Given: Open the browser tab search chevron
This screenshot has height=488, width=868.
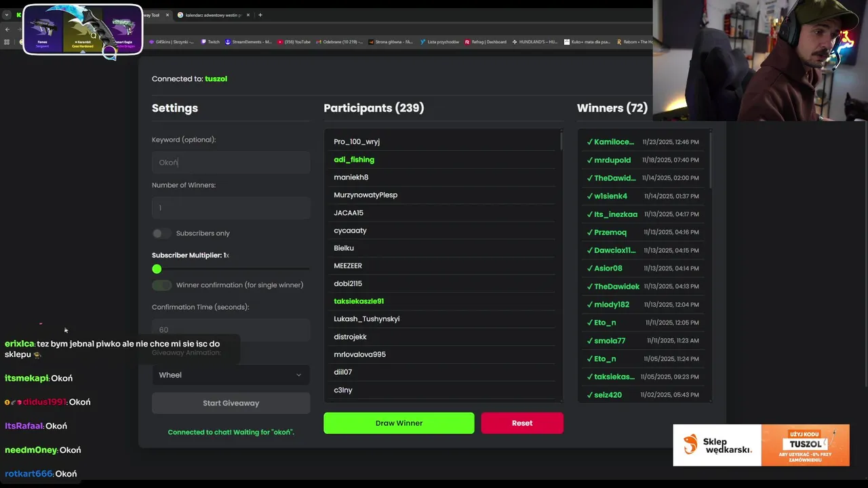Looking at the screenshot, I should [x=7, y=14].
